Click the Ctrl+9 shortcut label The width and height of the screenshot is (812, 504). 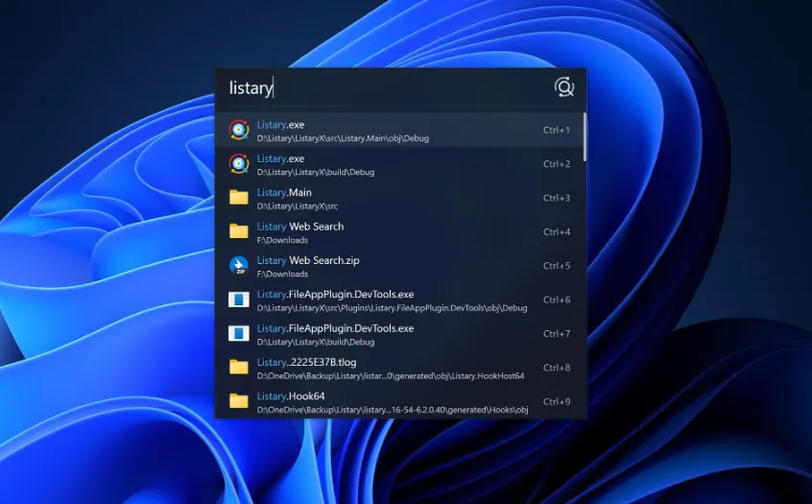pos(557,401)
